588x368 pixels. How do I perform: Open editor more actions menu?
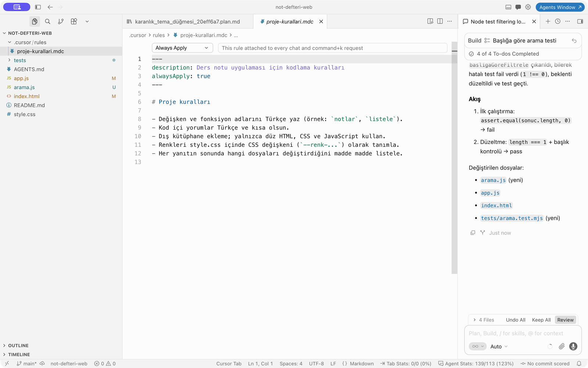[x=449, y=21]
